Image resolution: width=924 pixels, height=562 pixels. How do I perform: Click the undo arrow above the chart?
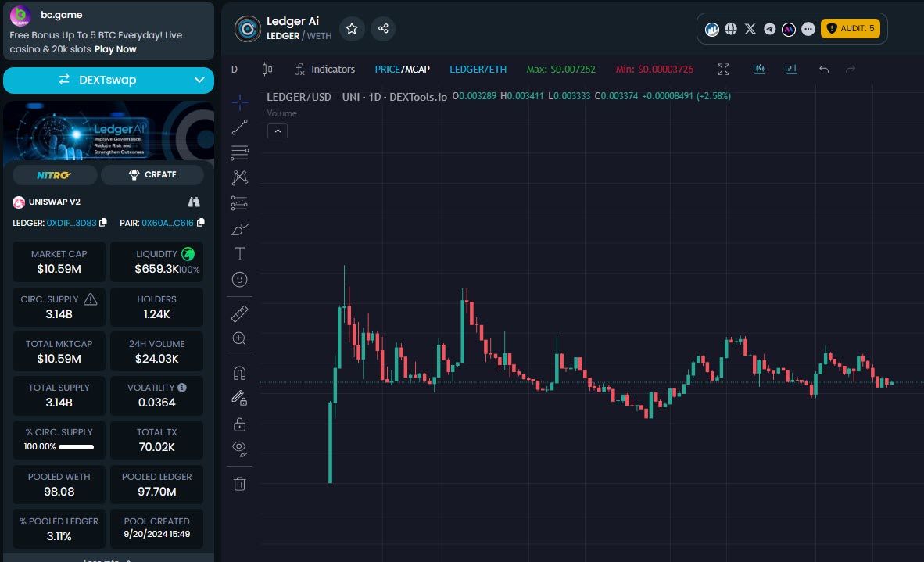[x=823, y=69]
